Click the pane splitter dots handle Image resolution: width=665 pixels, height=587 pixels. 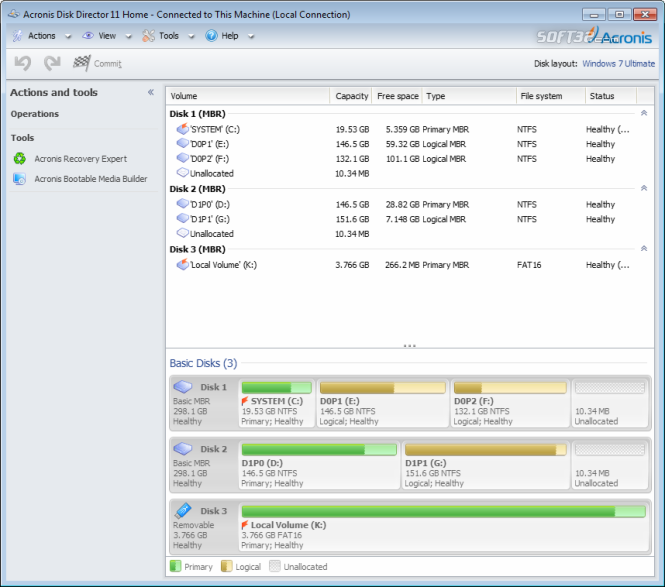pyautogui.click(x=410, y=346)
